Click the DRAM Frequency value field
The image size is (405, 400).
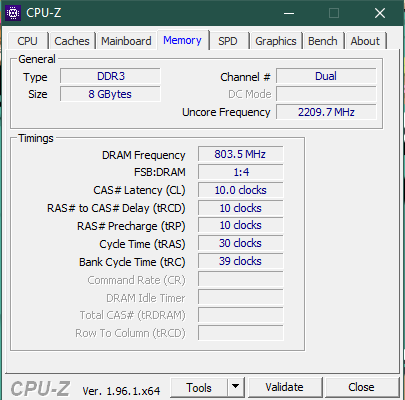(240, 154)
